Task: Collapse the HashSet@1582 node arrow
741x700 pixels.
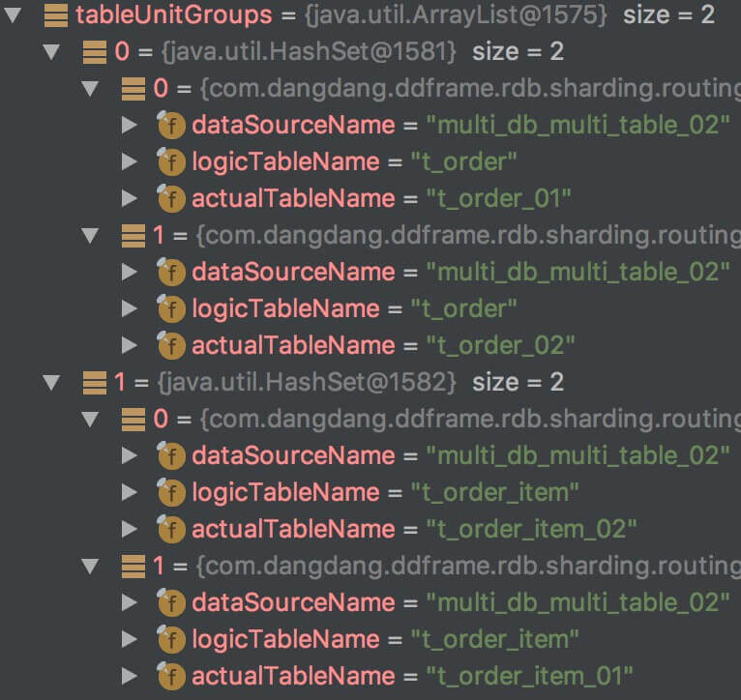Action: pyautogui.click(x=52, y=382)
